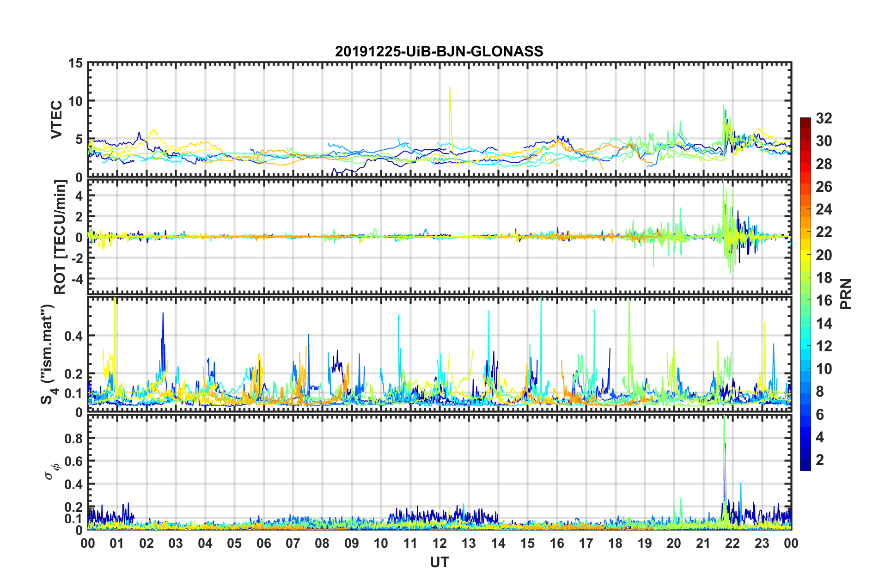The width and height of the screenshot is (879, 588).
Task: Click UT axis tick label 03
Action: click(176, 543)
